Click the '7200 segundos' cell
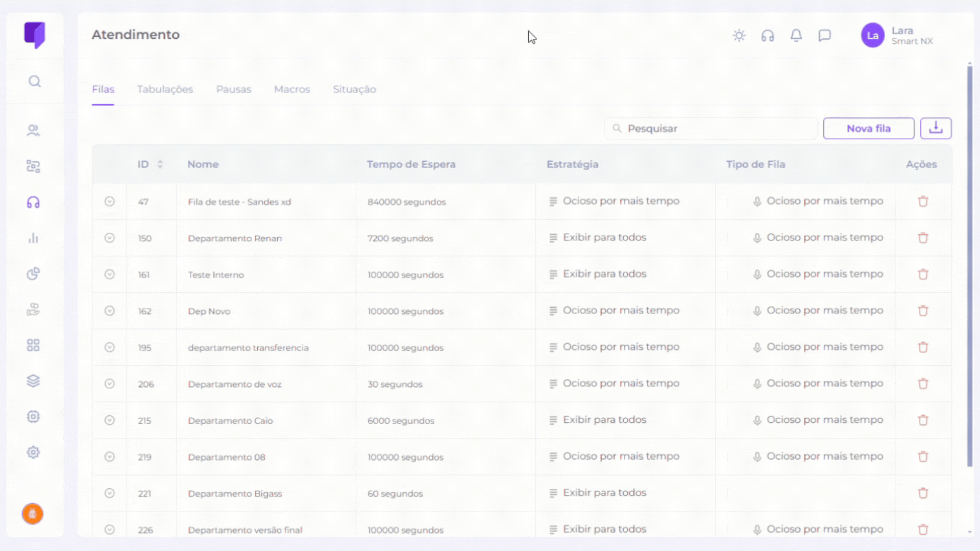 click(400, 238)
